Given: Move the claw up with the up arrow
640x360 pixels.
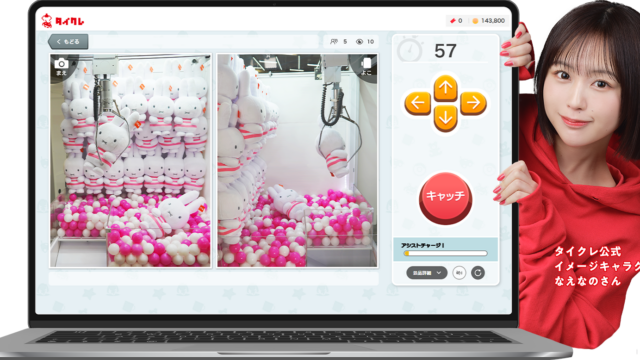Looking at the screenshot, I should pyautogui.click(x=445, y=88).
